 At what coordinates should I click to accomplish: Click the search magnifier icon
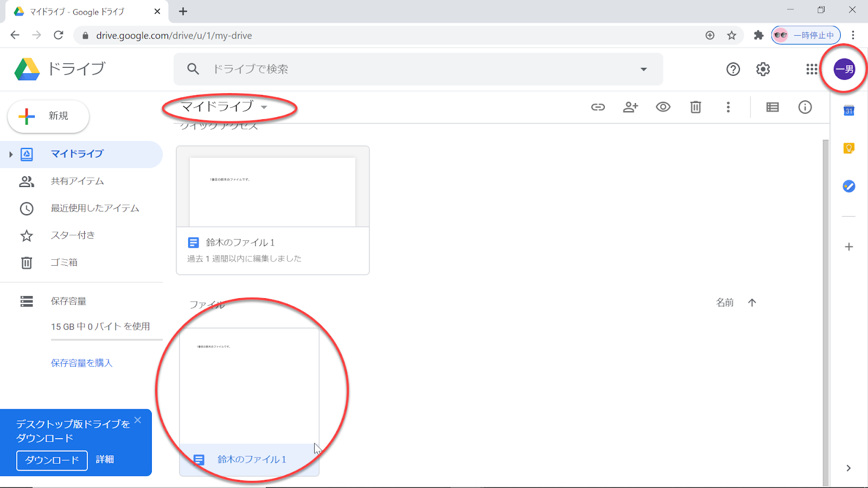(x=193, y=69)
